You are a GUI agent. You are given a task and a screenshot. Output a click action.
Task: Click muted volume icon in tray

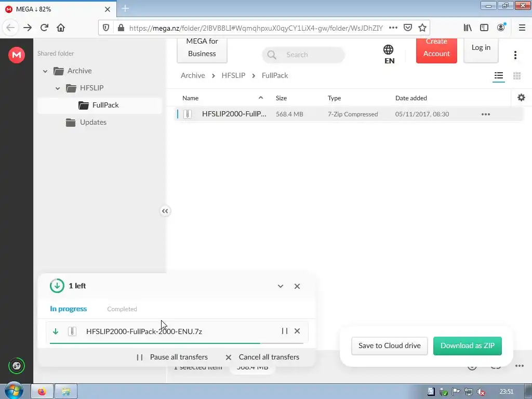(x=481, y=392)
